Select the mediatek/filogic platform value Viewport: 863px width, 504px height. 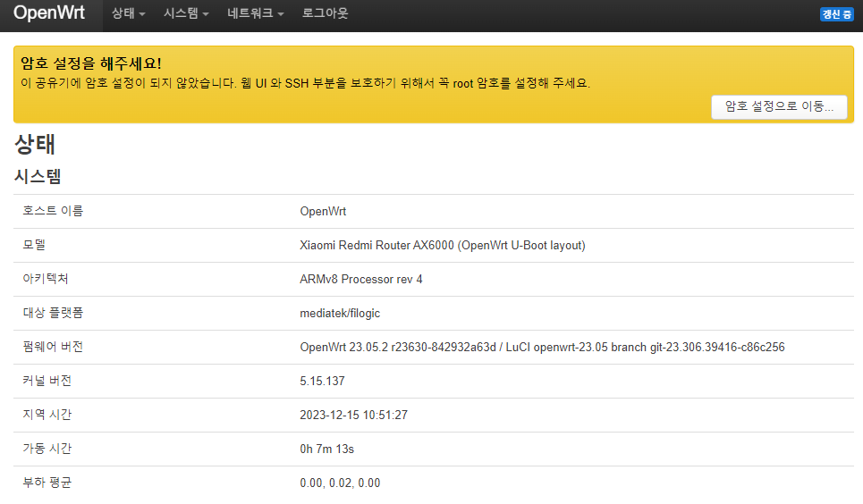click(x=340, y=314)
